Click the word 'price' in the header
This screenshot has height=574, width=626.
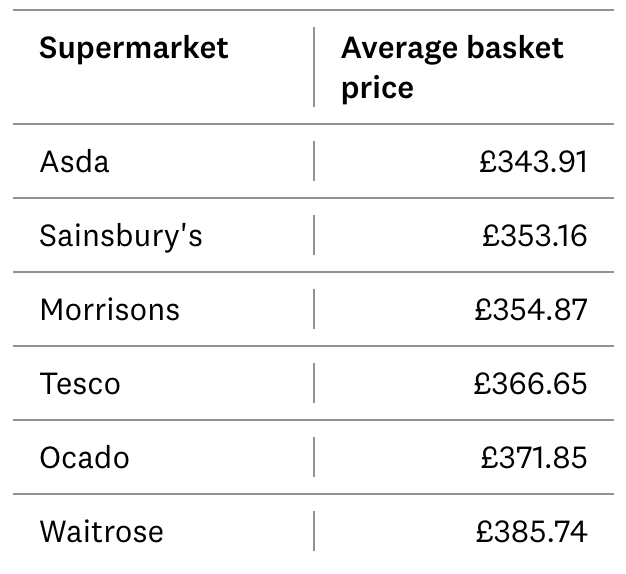[x=377, y=90]
